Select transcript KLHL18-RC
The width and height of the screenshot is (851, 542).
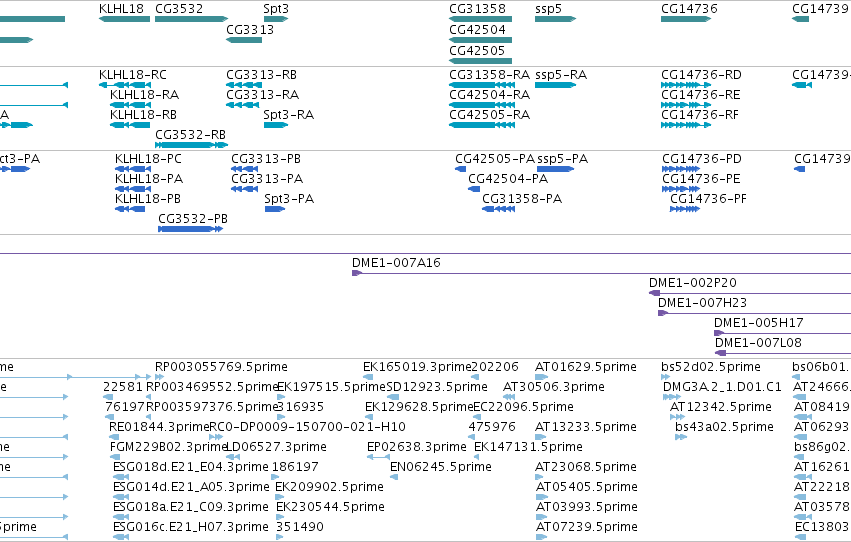click(124, 85)
